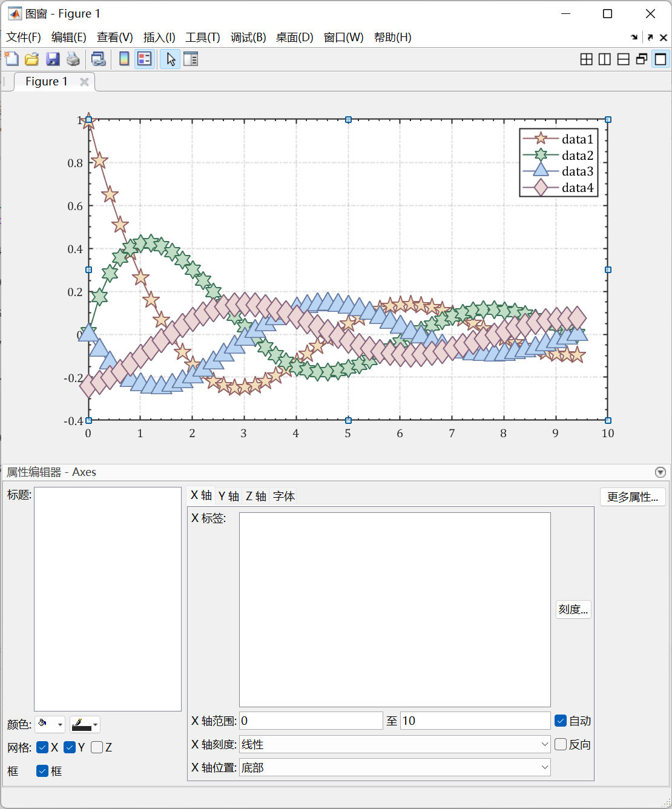Click the data3 triangle marker in legend

[x=540, y=171]
